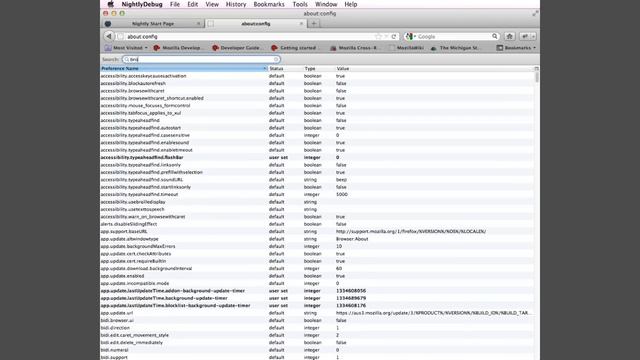The image size is (640, 360).
Task: Click the reload page icon in URL bar
Action: pos(393,36)
